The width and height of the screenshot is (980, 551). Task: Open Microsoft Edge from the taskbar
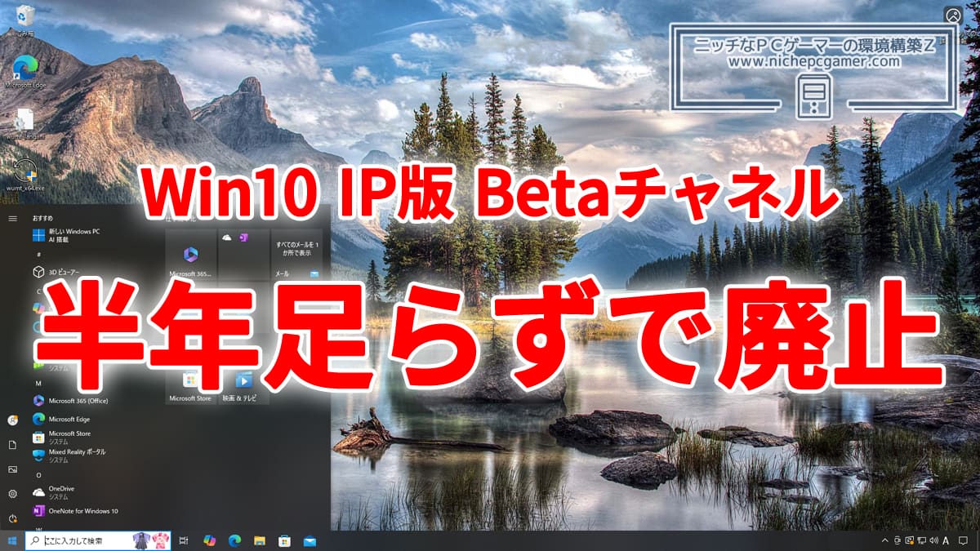[234, 540]
